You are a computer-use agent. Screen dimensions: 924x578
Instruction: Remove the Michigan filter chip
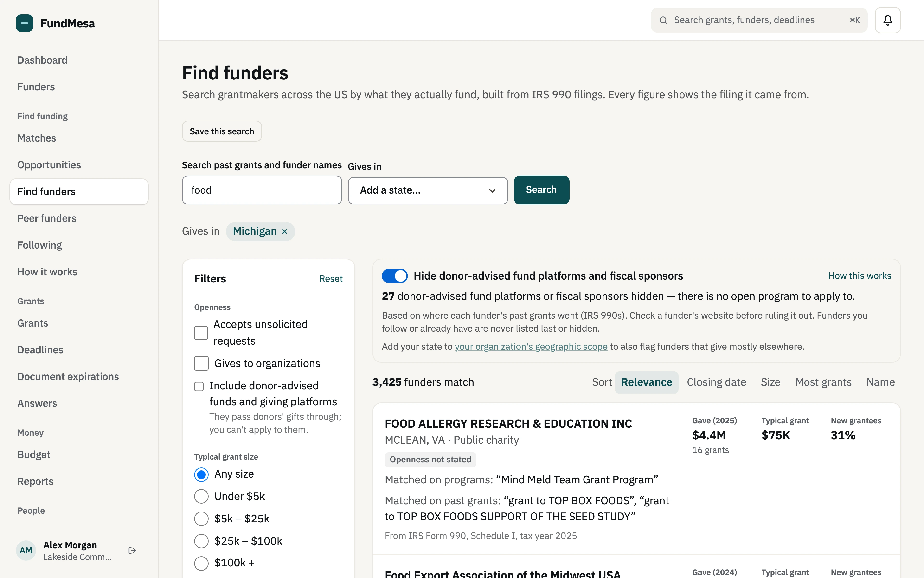tap(284, 232)
